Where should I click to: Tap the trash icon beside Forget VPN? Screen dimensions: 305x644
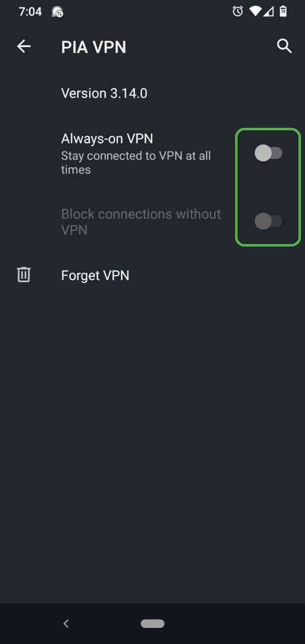(24, 275)
